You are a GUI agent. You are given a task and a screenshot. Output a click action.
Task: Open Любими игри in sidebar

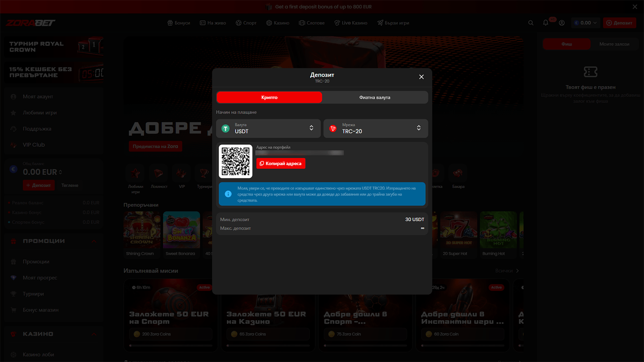tap(54, 113)
